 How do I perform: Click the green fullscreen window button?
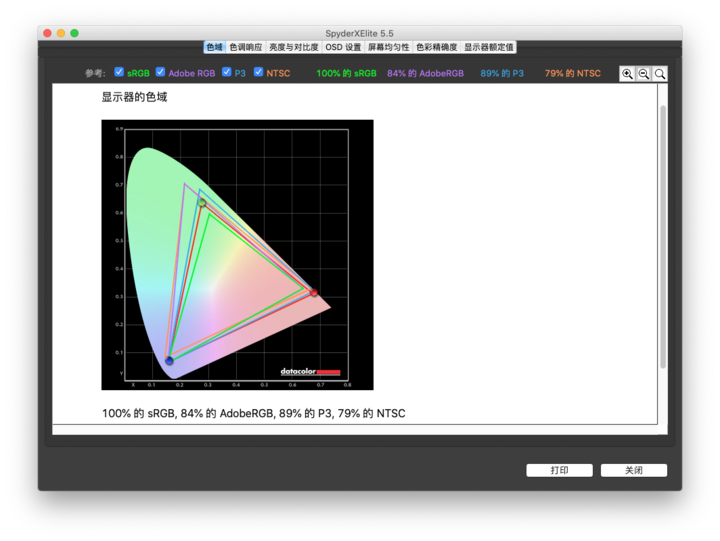(x=74, y=33)
